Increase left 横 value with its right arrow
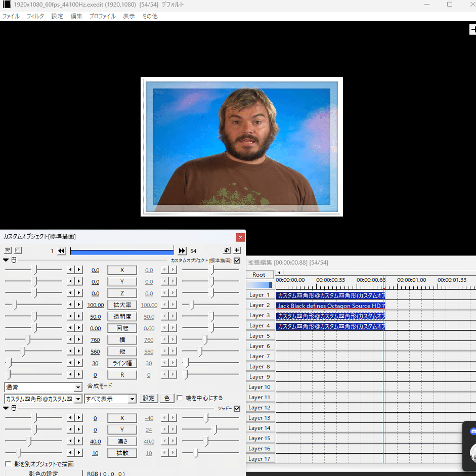 [79, 339]
